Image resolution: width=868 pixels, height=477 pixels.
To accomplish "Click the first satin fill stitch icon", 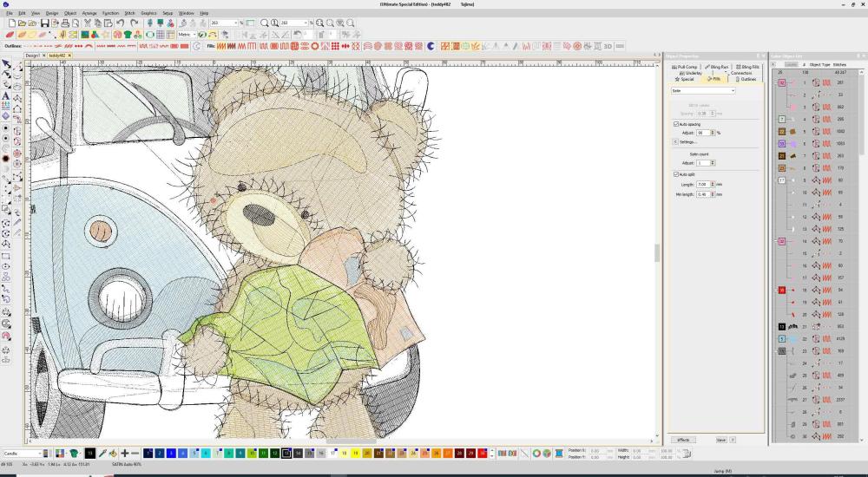I will (x=220, y=46).
